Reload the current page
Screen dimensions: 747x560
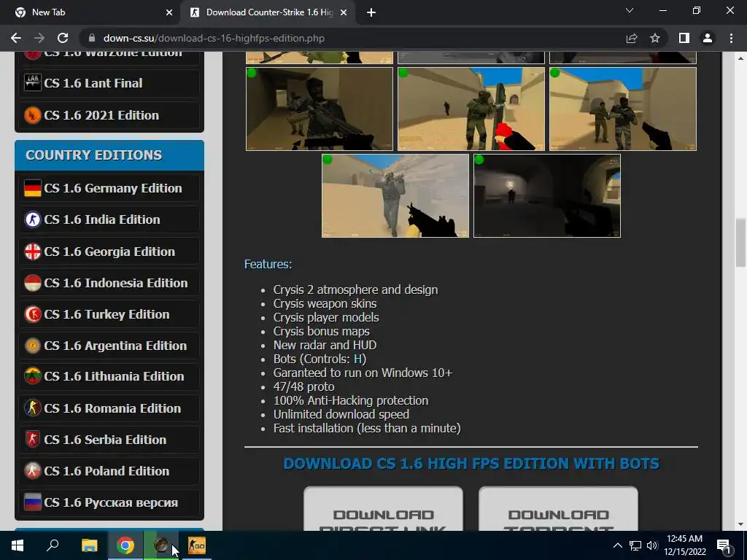[x=63, y=38]
